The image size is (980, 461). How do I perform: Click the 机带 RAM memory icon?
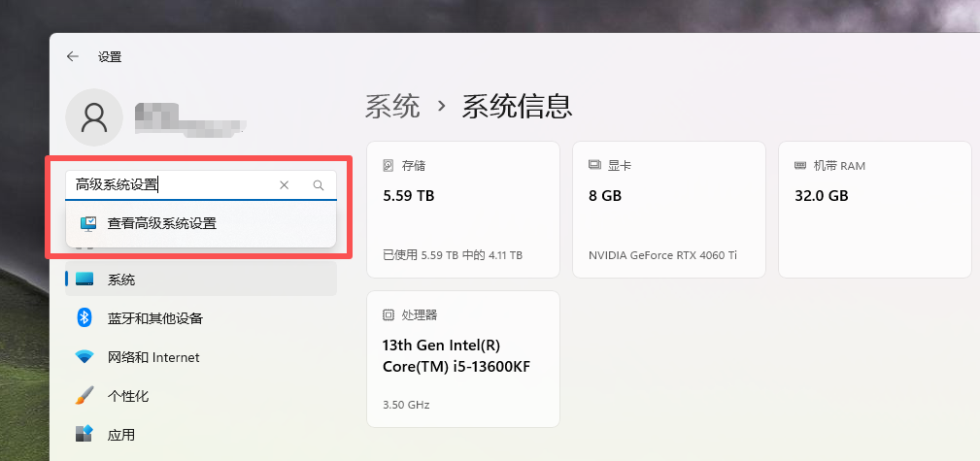tap(800, 166)
